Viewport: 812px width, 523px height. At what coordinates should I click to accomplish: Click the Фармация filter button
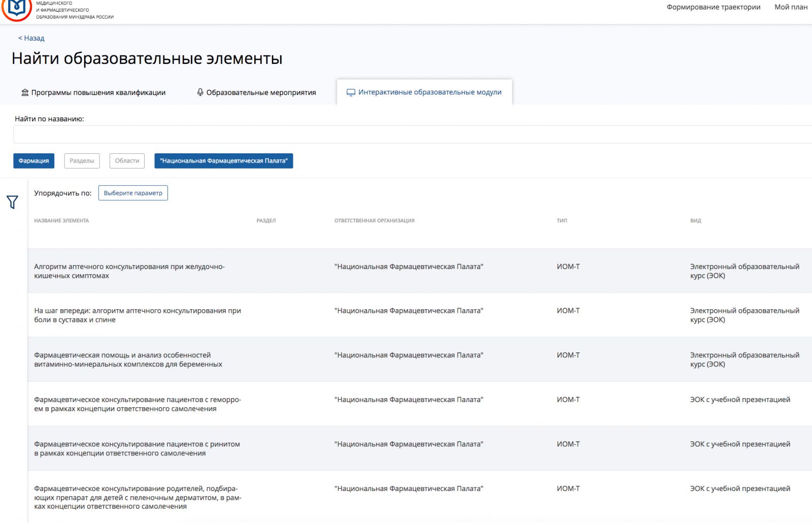click(33, 161)
